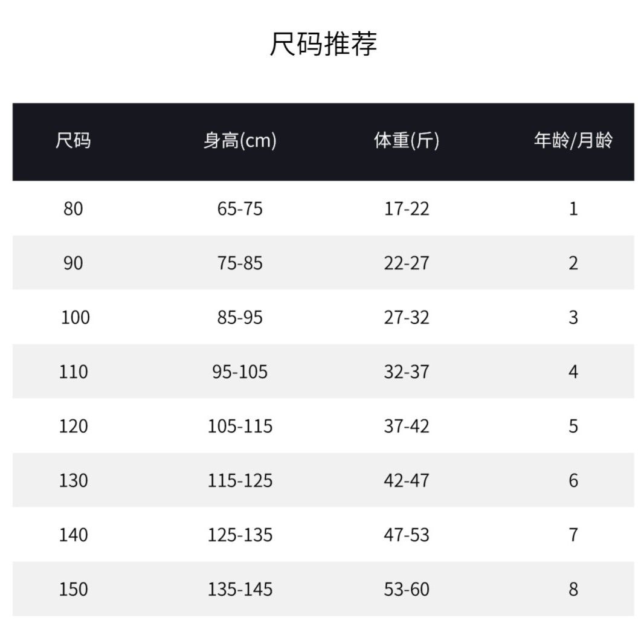The image size is (644, 644).
Task: Click height range 95-105
Action: tap(240, 372)
